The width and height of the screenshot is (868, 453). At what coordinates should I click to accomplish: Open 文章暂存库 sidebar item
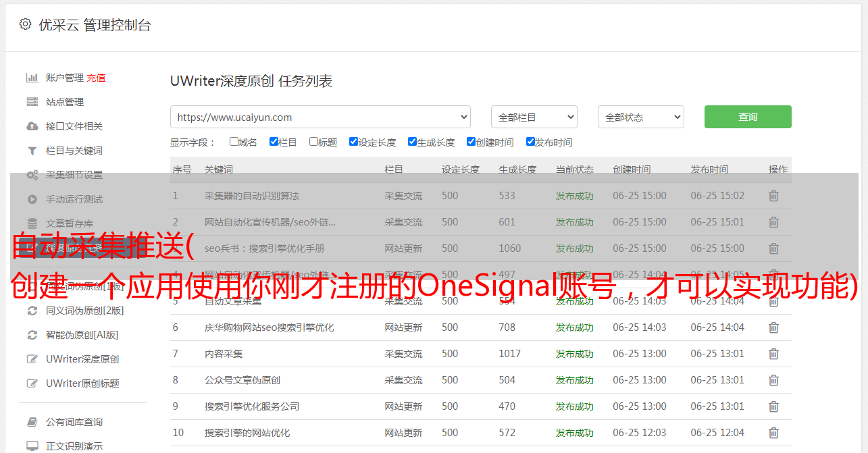point(70,223)
